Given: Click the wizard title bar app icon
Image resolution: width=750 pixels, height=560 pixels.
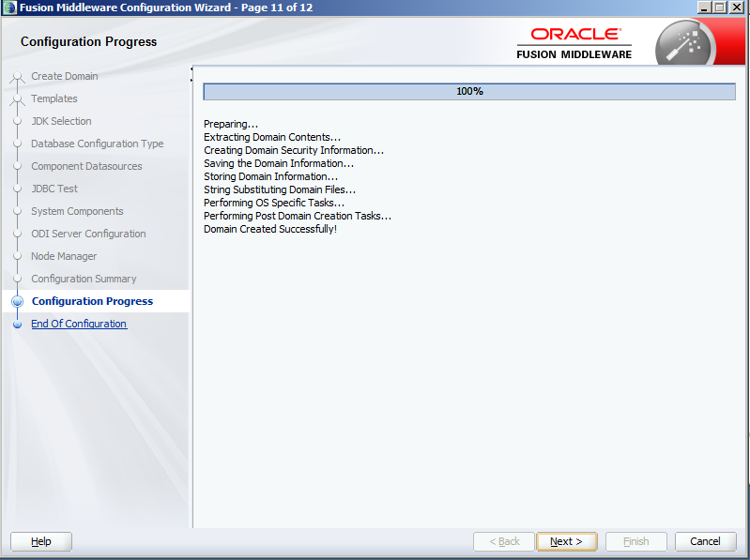Looking at the screenshot, I should tap(9, 8).
